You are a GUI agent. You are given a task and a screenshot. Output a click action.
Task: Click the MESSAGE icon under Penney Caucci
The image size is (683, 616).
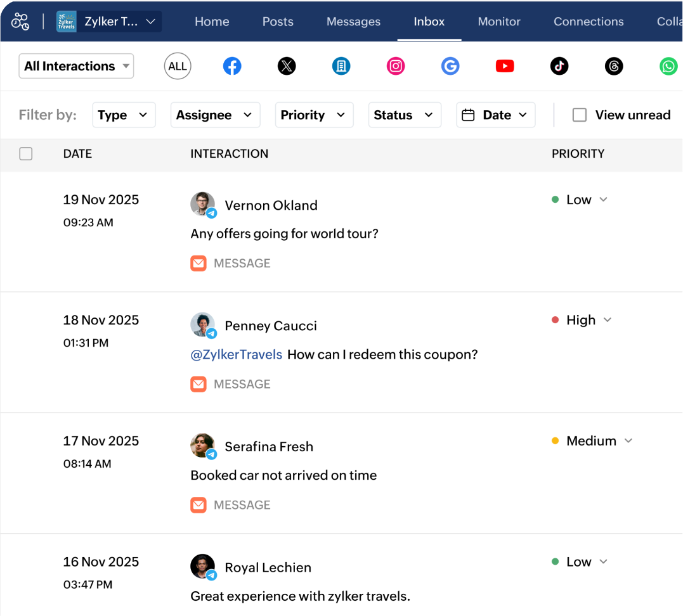tap(198, 385)
